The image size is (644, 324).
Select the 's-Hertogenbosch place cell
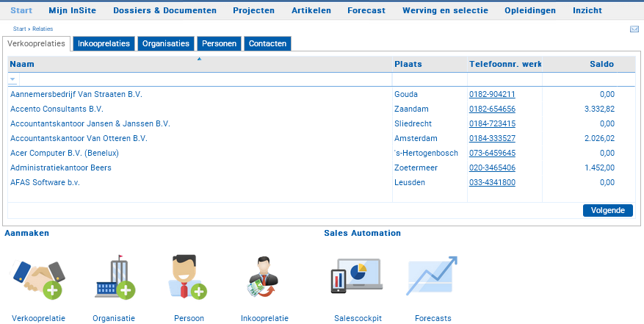tap(426, 154)
